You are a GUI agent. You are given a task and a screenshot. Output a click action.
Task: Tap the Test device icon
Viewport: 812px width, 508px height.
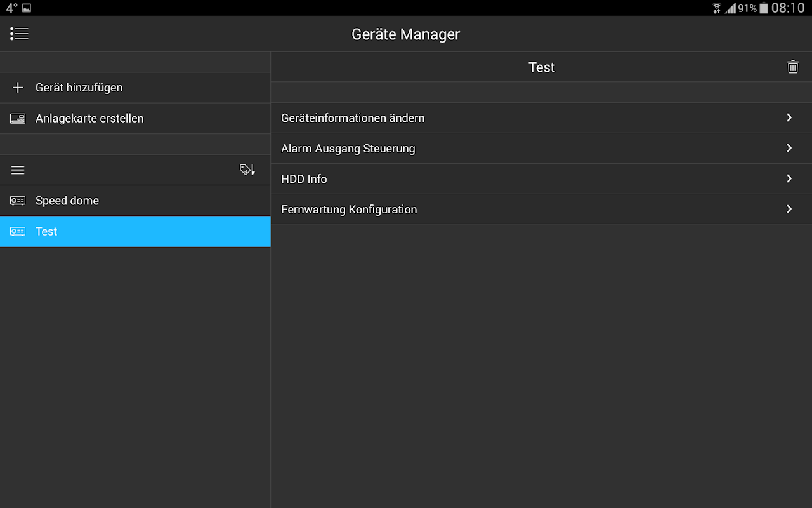coord(18,232)
